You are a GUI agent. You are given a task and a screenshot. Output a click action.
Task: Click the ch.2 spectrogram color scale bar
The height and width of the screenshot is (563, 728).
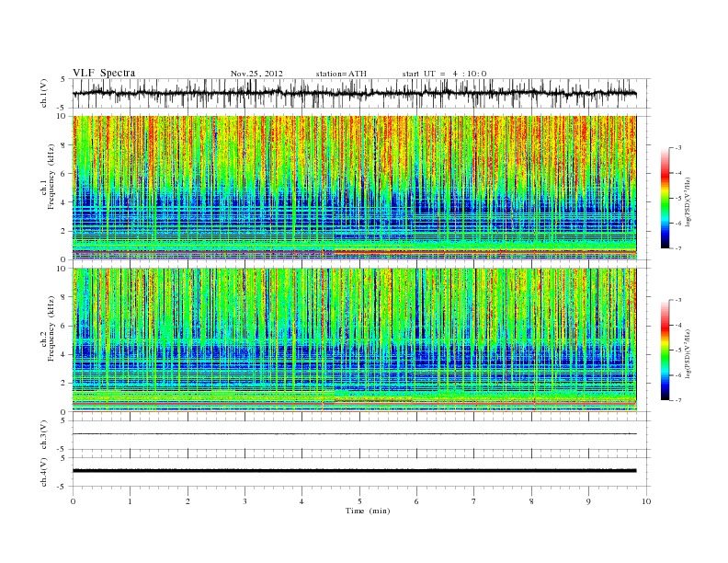click(x=665, y=350)
